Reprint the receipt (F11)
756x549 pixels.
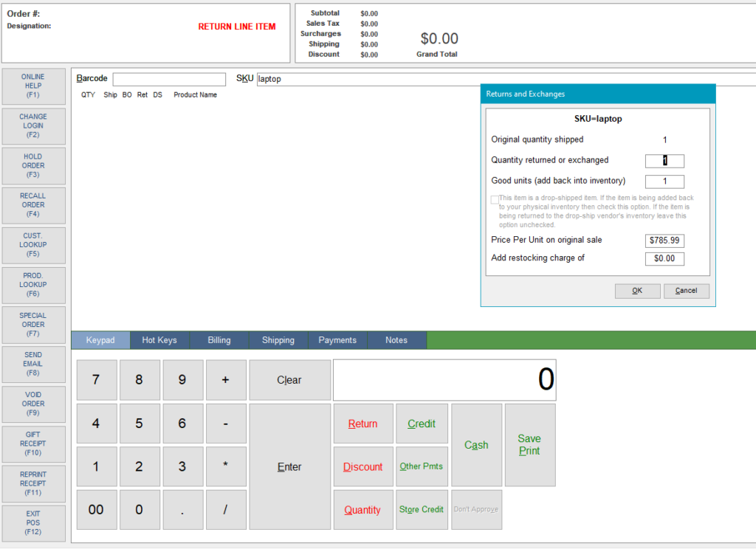click(33, 483)
